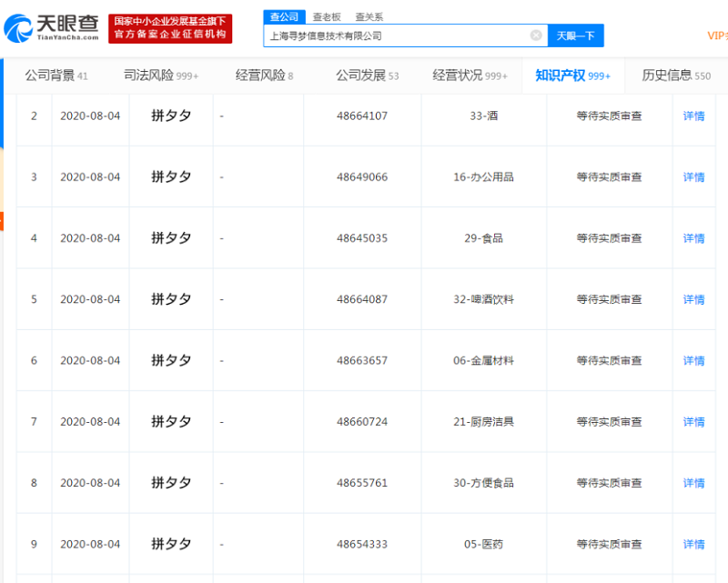The image size is (728, 583).
Task: Open 详情 for the 33-酒 trademark
Action: tap(693, 116)
